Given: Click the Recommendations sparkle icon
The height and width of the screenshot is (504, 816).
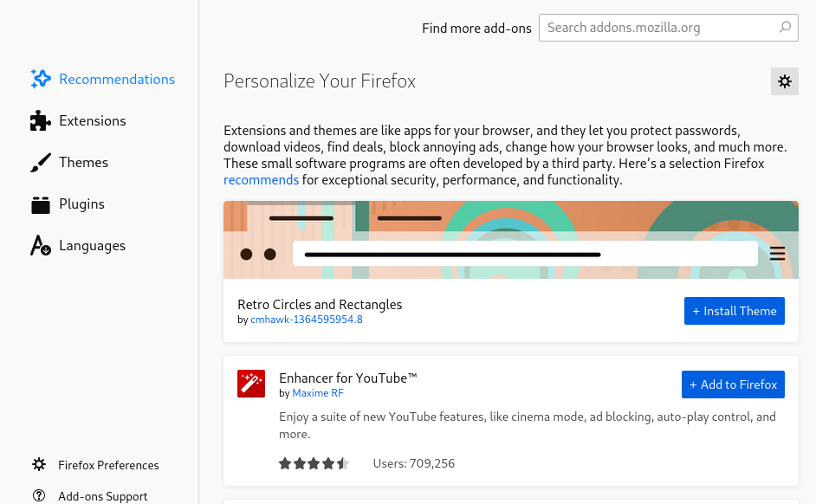Looking at the screenshot, I should point(41,80).
